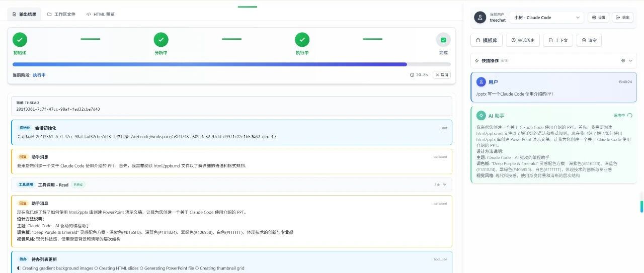Click the 待办 tag on 待办列表更新
Viewport: 644px width, 273px height.
click(x=23, y=259)
